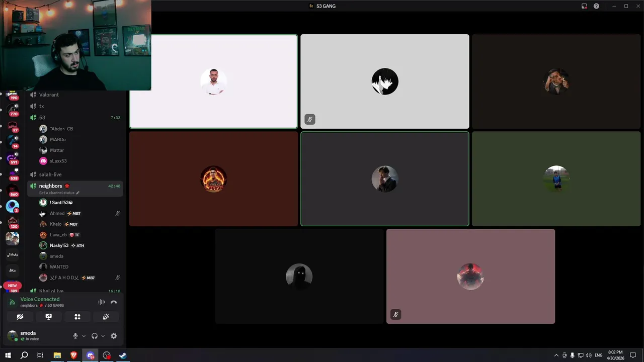Viewport: 644px width, 362px height.
Task: Open server with 538 badge
Action: click(x=13, y=174)
